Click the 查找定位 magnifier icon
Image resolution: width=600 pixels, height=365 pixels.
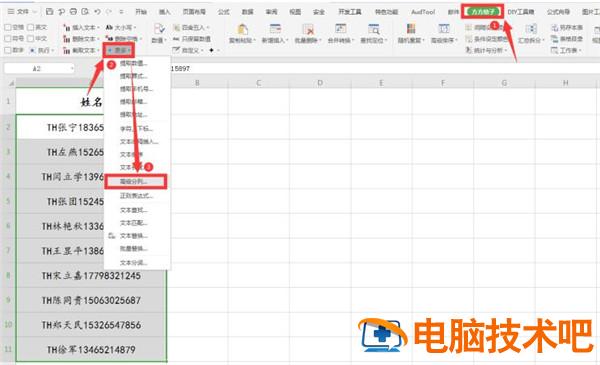click(x=373, y=29)
